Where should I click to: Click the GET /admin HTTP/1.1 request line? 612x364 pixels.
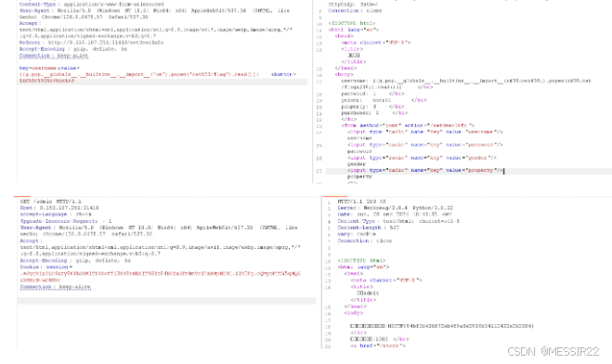51,201
